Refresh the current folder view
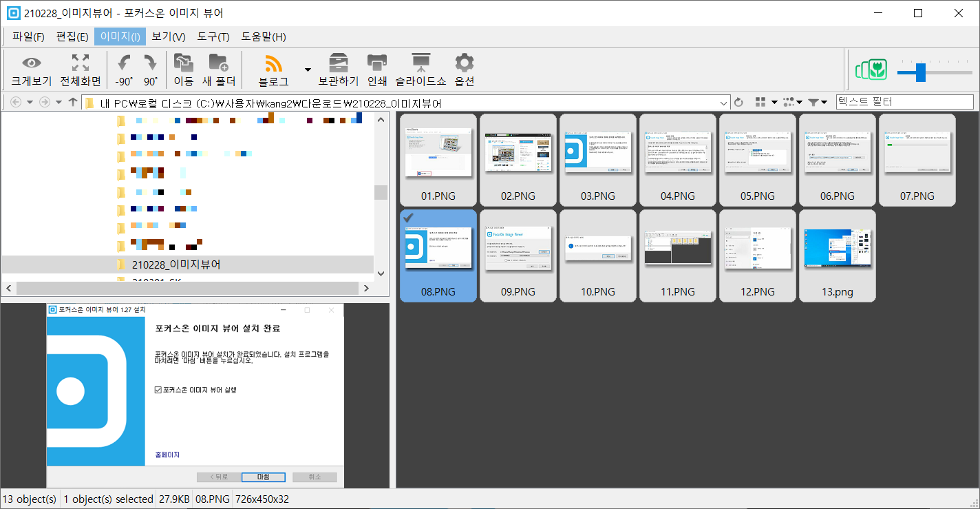The height and width of the screenshot is (509, 980). click(x=738, y=103)
